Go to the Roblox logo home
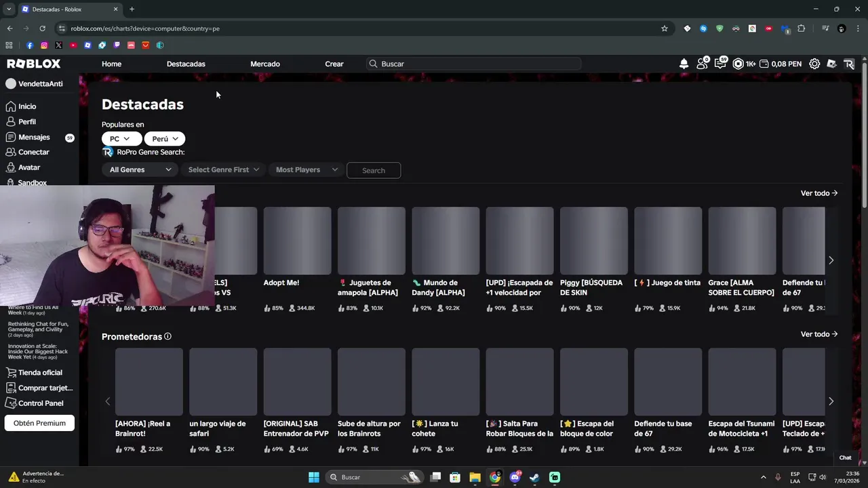868x488 pixels. click(x=34, y=64)
